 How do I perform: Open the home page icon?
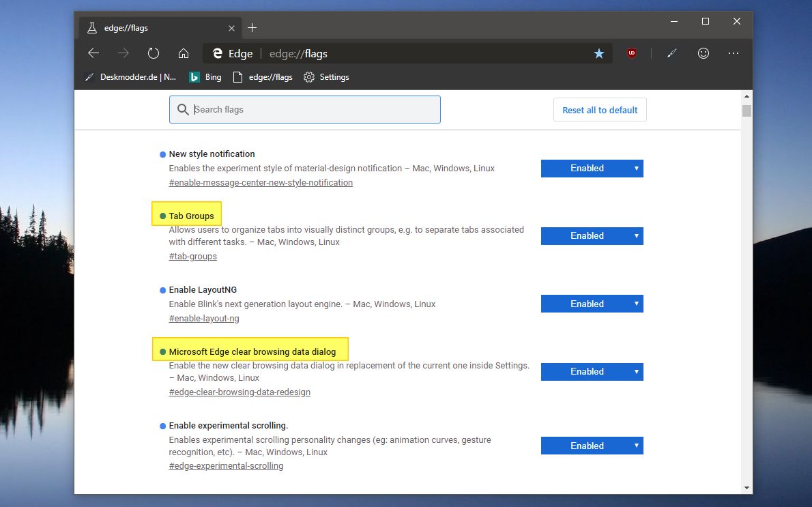[x=184, y=53]
